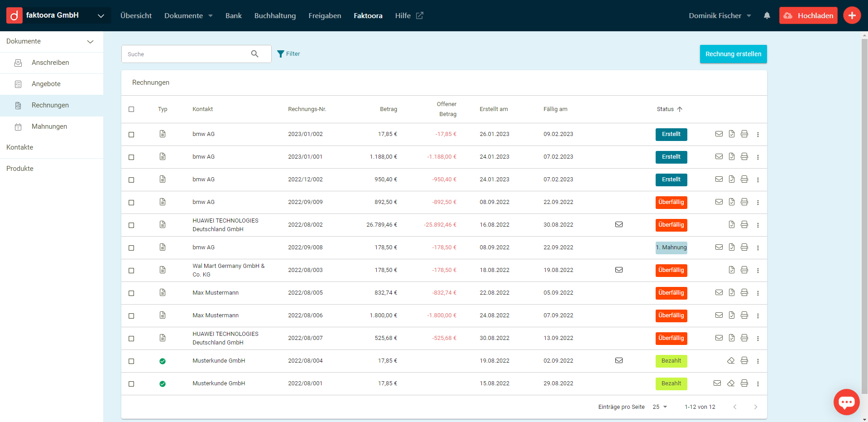Click email icon for invoice 2023/01/002
868x422 pixels.
pos(719,134)
